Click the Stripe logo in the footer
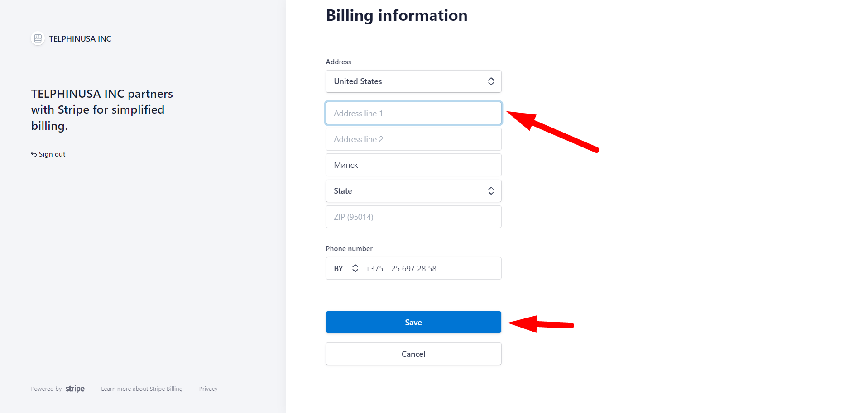 point(75,389)
